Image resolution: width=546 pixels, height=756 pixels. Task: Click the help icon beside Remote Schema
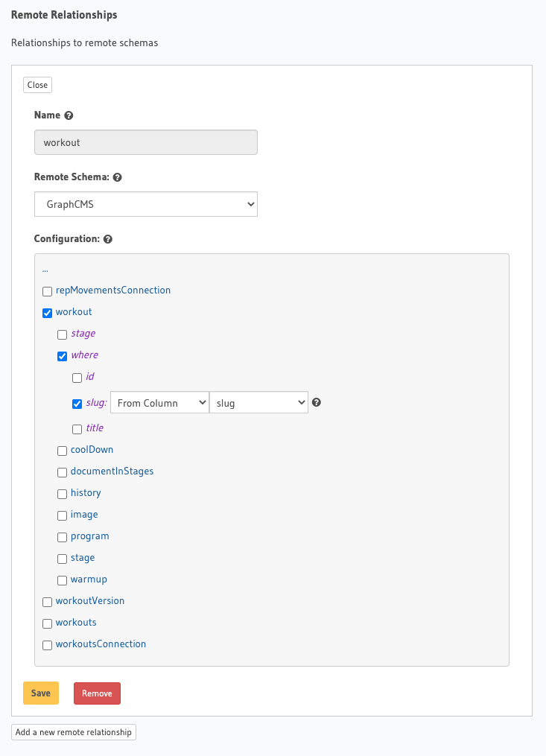click(117, 178)
